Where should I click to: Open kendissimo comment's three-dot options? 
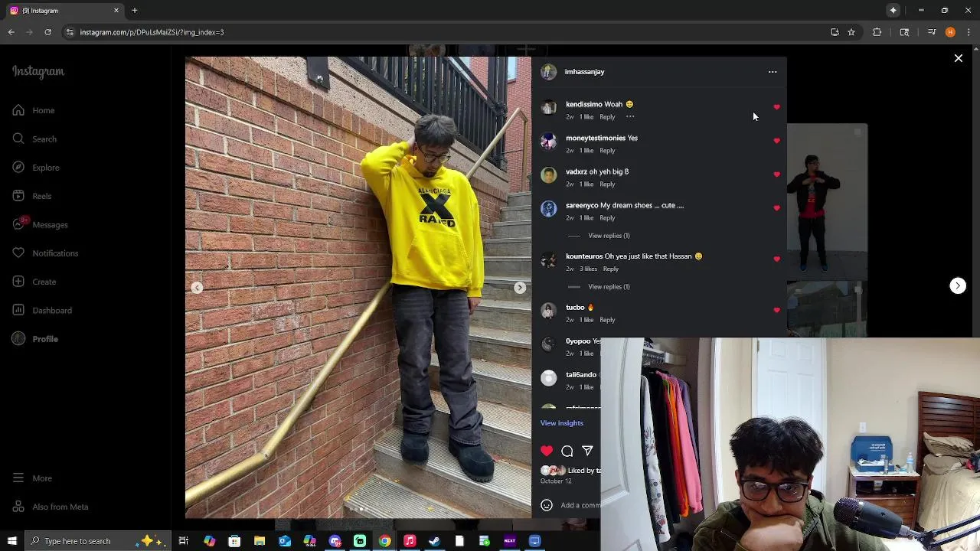coord(630,117)
